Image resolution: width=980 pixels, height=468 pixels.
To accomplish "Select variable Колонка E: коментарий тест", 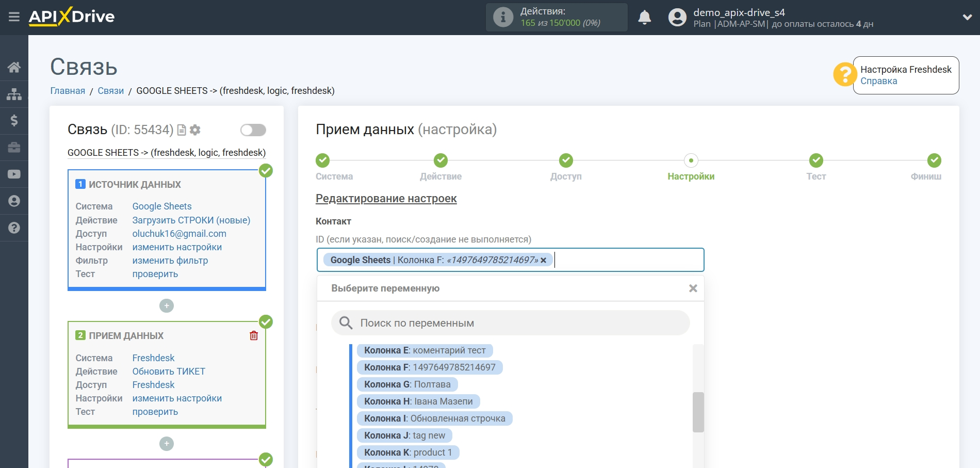I will (x=425, y=350).
